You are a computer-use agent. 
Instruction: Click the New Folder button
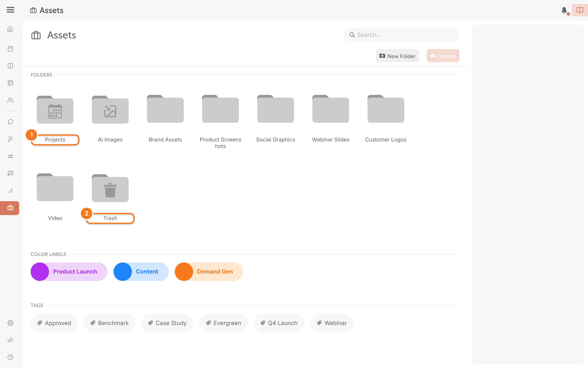coord(398,56)
